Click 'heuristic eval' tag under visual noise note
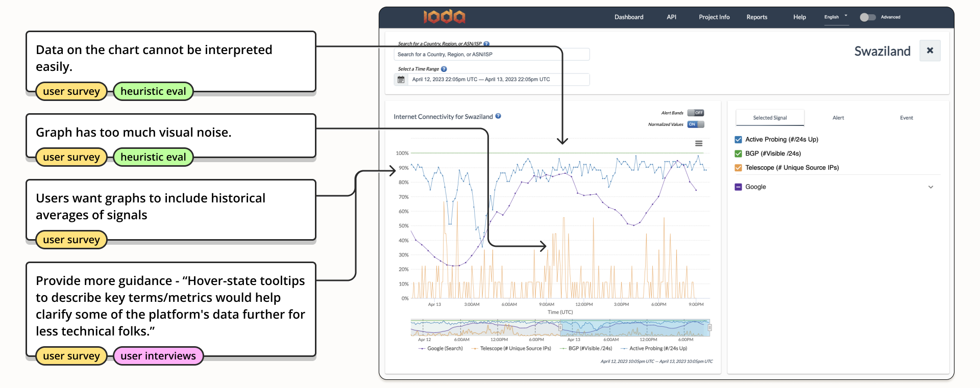Viewport: 980px width, 388px height. (153, 157)
